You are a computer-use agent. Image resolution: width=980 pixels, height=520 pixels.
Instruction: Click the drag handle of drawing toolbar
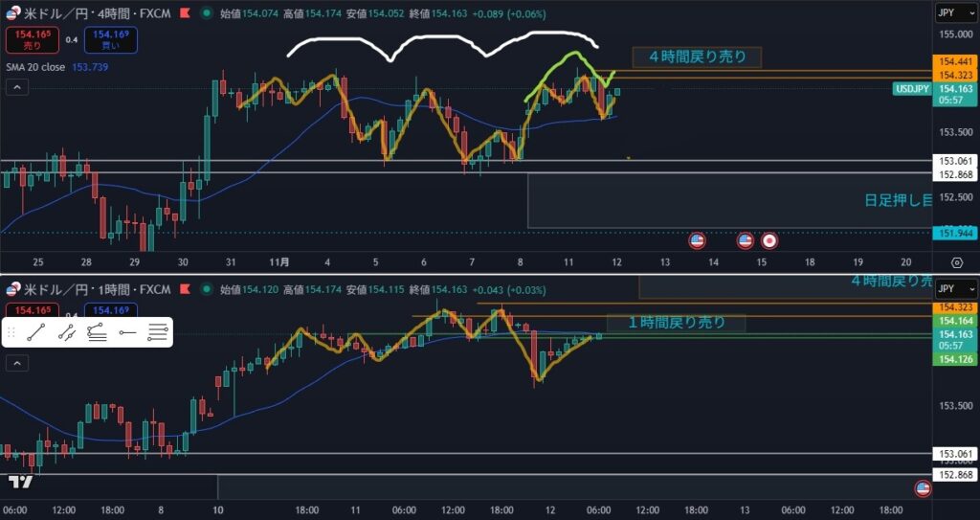[12, 332]
